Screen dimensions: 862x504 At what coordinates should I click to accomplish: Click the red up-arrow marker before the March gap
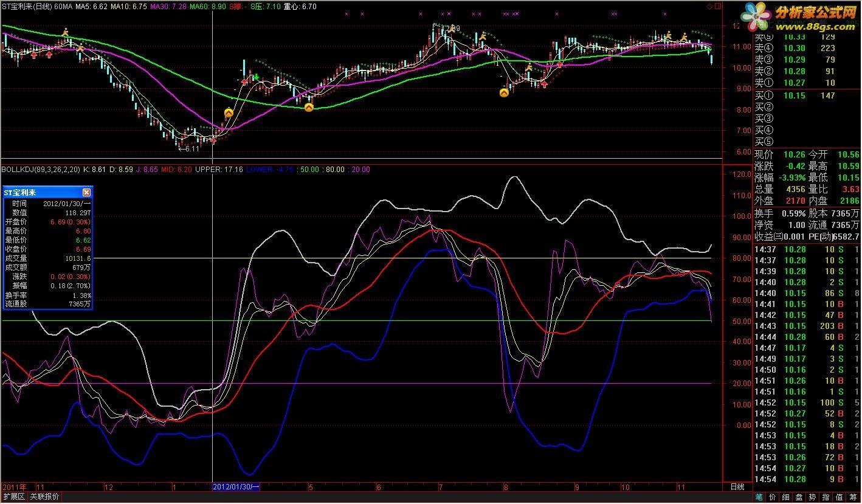[244, 81]
